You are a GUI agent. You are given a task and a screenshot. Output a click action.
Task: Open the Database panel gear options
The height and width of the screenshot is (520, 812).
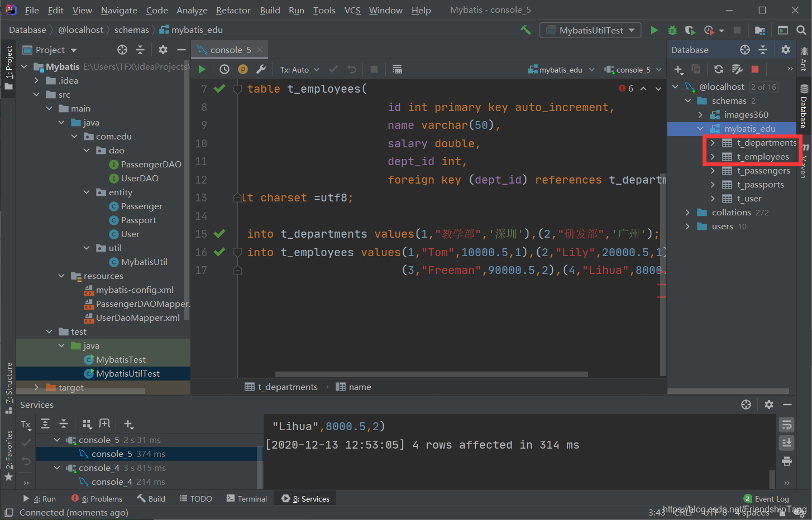[x=786, y=50]
